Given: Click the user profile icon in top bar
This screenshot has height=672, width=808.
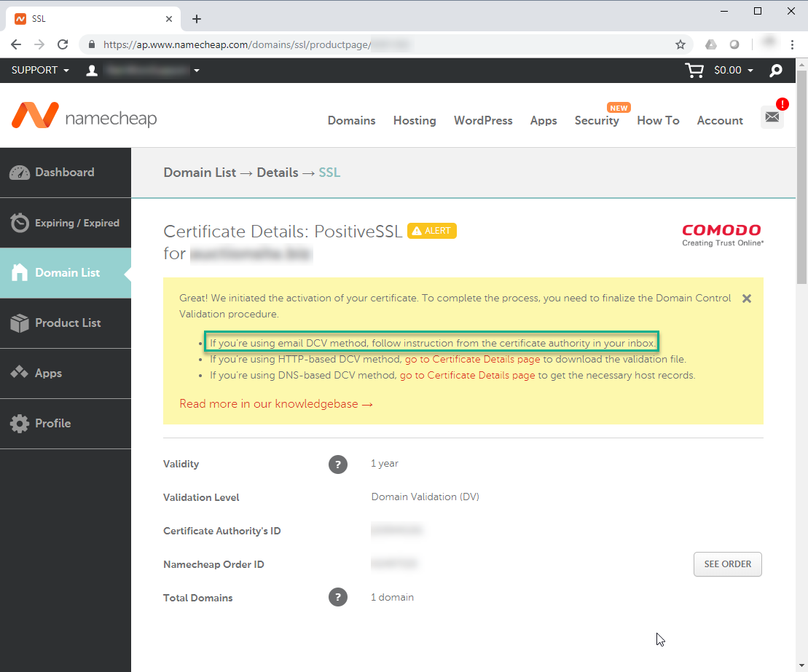Looking at the screenshot, I should click(92, 71).
